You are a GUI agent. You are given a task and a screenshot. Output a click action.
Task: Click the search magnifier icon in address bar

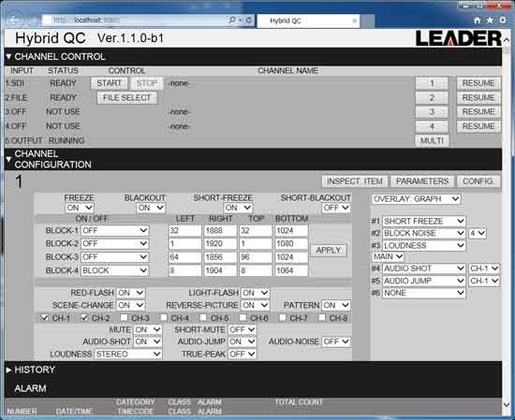[x=232, y=21]
